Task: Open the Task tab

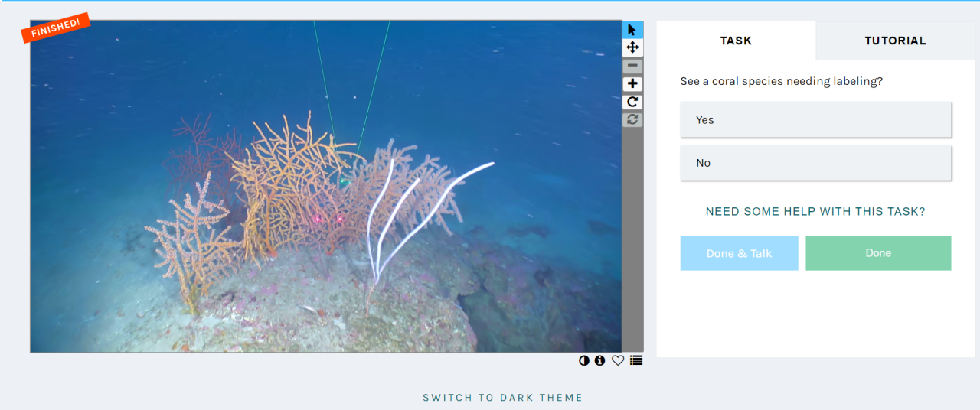Action: pos(736,41)
